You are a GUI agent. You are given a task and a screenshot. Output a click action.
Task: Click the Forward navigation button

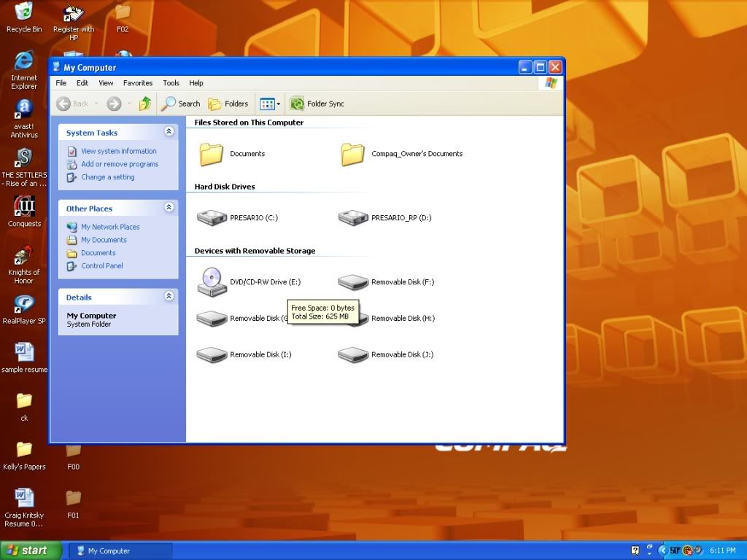tap(115, 104)
